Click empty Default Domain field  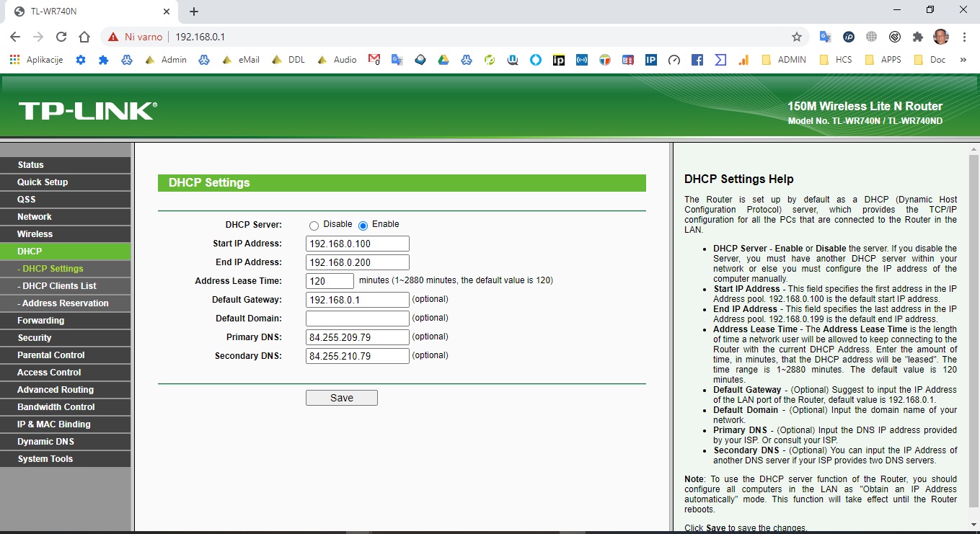(358, 319)
